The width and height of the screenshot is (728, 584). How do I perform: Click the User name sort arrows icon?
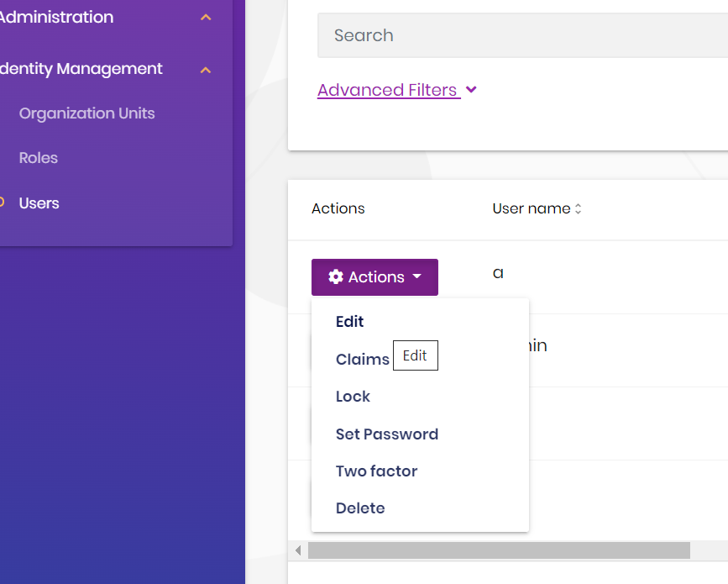[578, 209]
